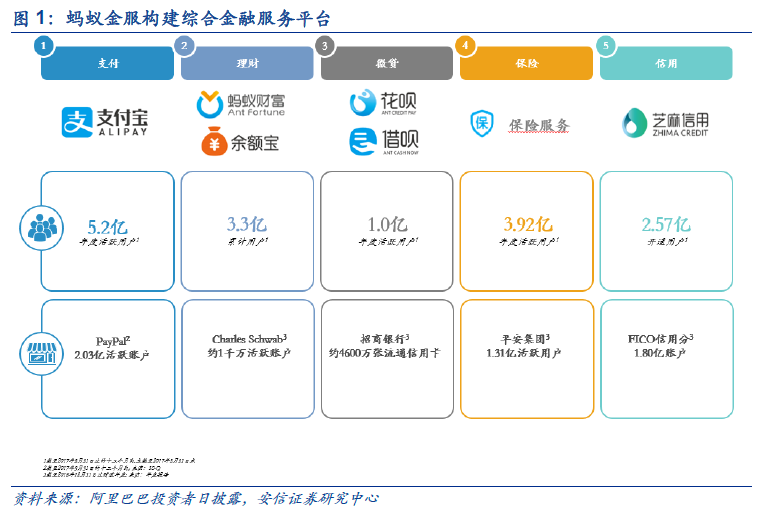Click the 余额宝 wordmark
Screen dimensions: 766x519
255,143
